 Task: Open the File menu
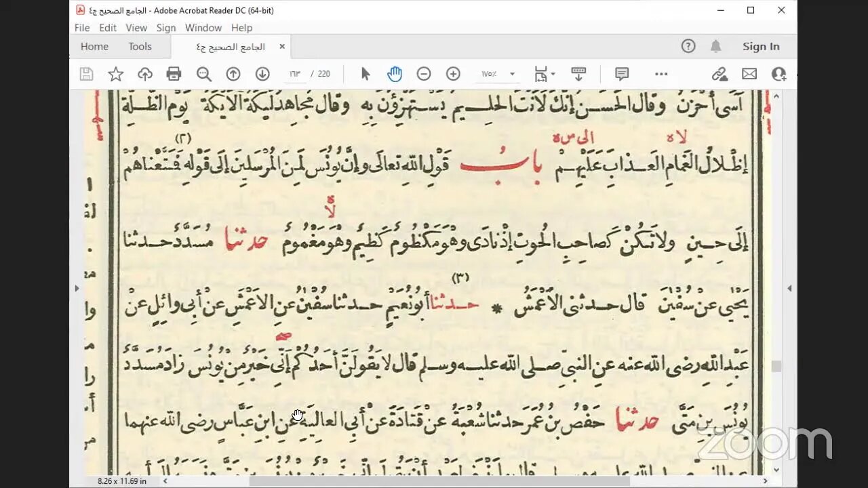82,28
